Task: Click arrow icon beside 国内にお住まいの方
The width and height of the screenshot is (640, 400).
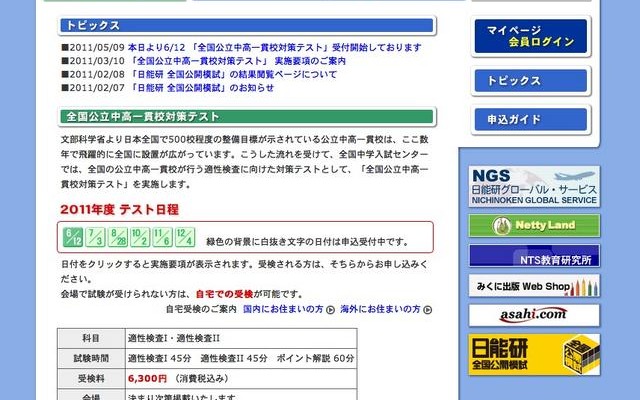Action: 331,310
